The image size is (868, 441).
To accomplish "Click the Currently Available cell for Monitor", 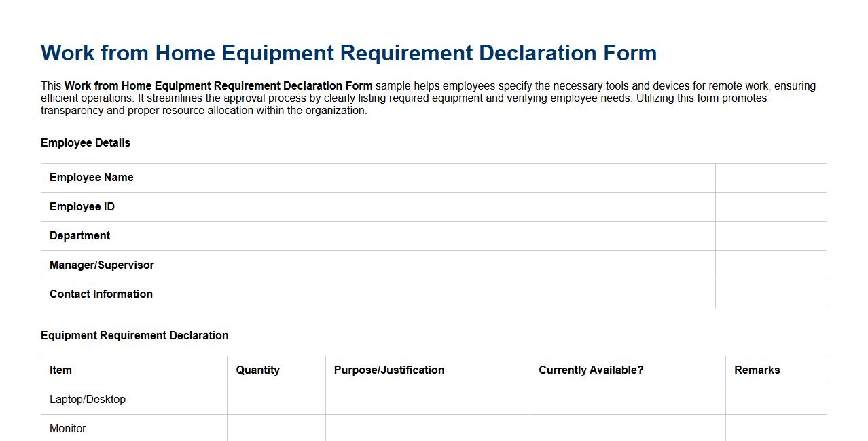I will (627, 428).
